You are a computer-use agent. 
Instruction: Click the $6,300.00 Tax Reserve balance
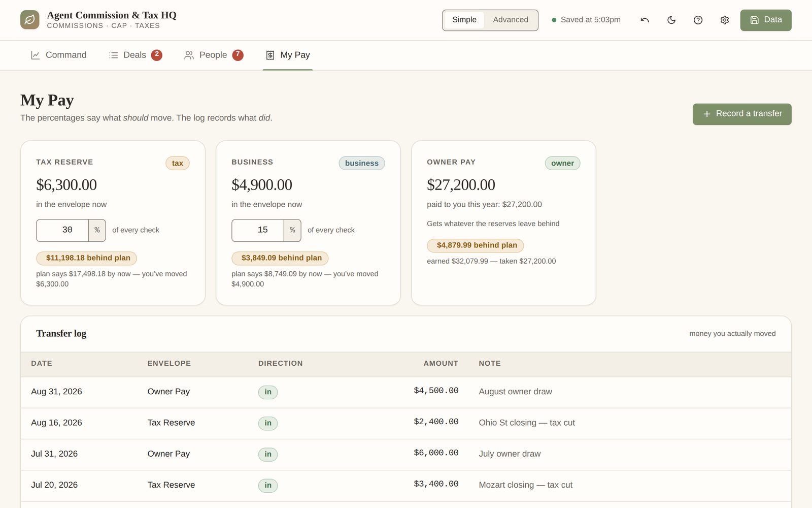tap(66, 185)
